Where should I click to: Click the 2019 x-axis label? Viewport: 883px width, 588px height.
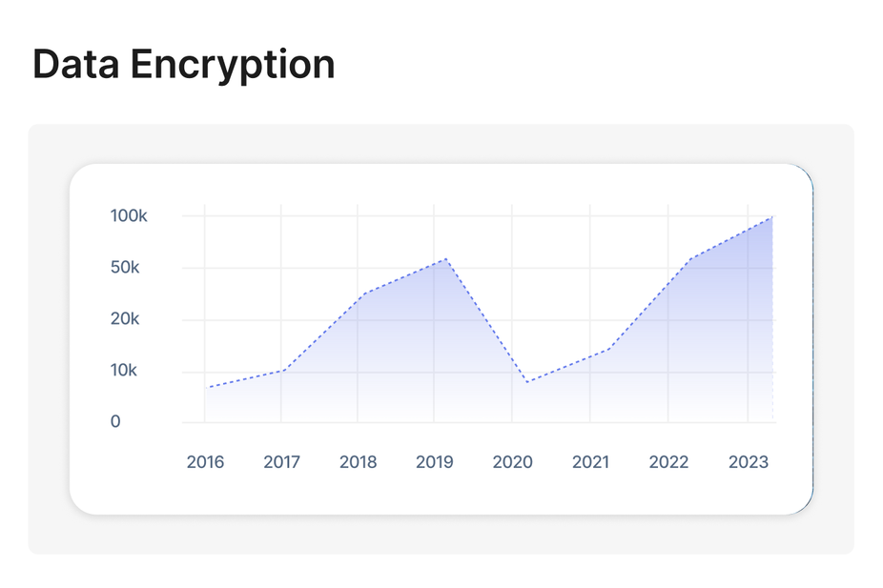pos(434,462)
